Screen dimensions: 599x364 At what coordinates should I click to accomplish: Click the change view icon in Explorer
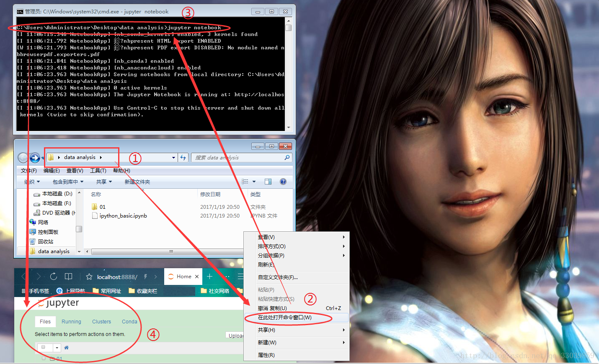pyautogui.click(x=245, y=182)
